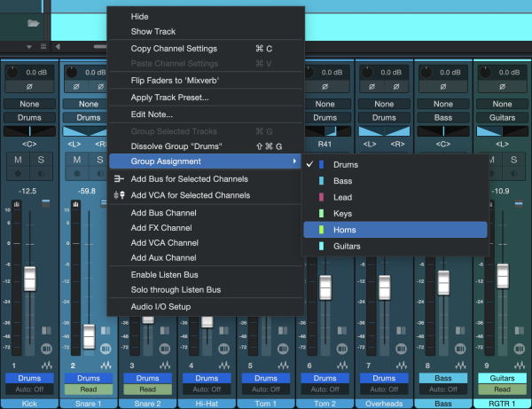Open RGTR 1 automation mode Read

pos(502,389)
